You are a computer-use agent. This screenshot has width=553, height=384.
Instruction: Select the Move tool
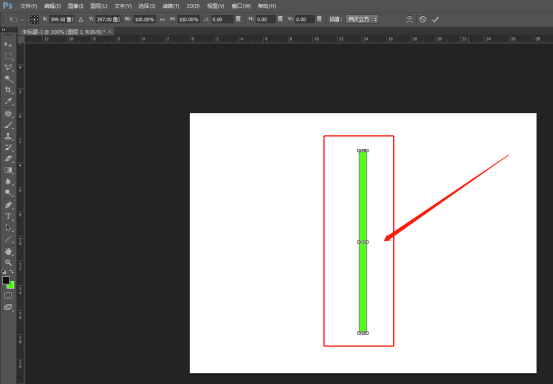tap(8, 45)
